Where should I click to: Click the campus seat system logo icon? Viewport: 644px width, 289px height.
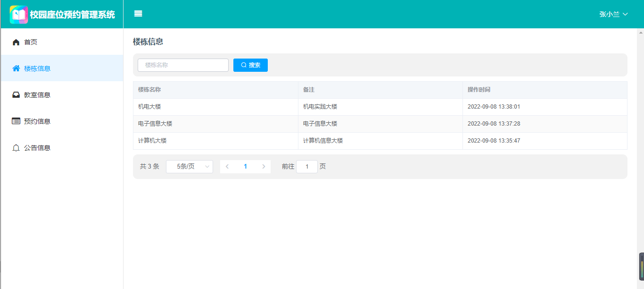(19, 15)
